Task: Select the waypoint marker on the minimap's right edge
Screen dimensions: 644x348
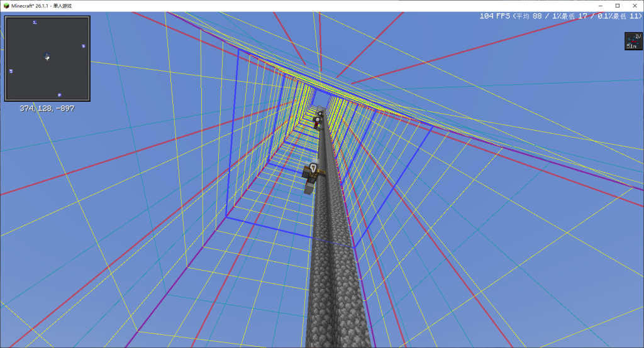Action: (84, 46)
